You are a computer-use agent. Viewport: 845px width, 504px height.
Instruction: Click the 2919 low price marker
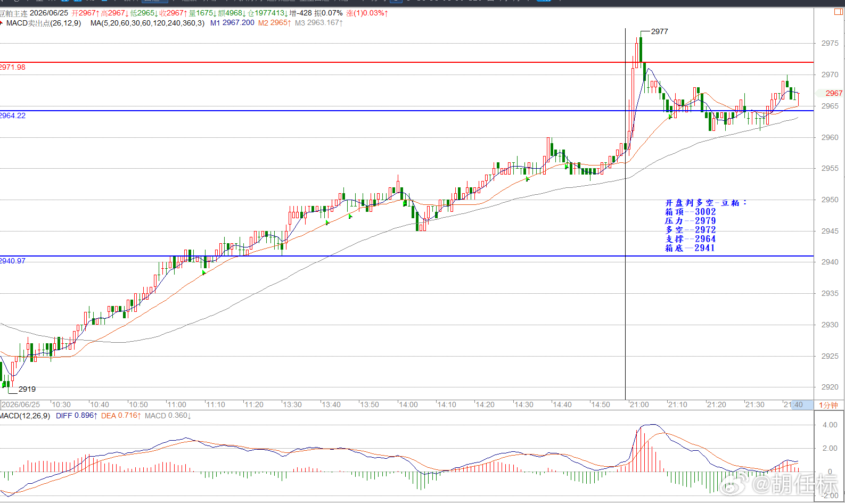(27, 389)
